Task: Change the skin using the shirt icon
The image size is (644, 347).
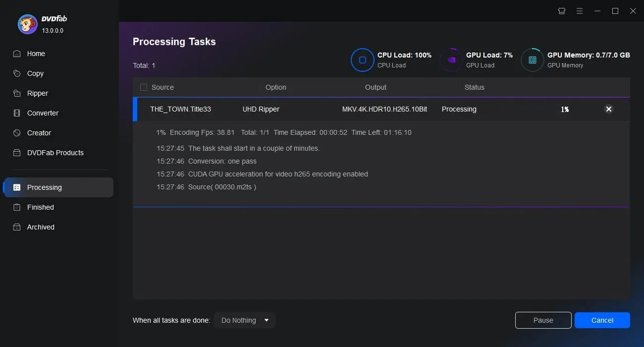Action: click(x=561, y=10)
